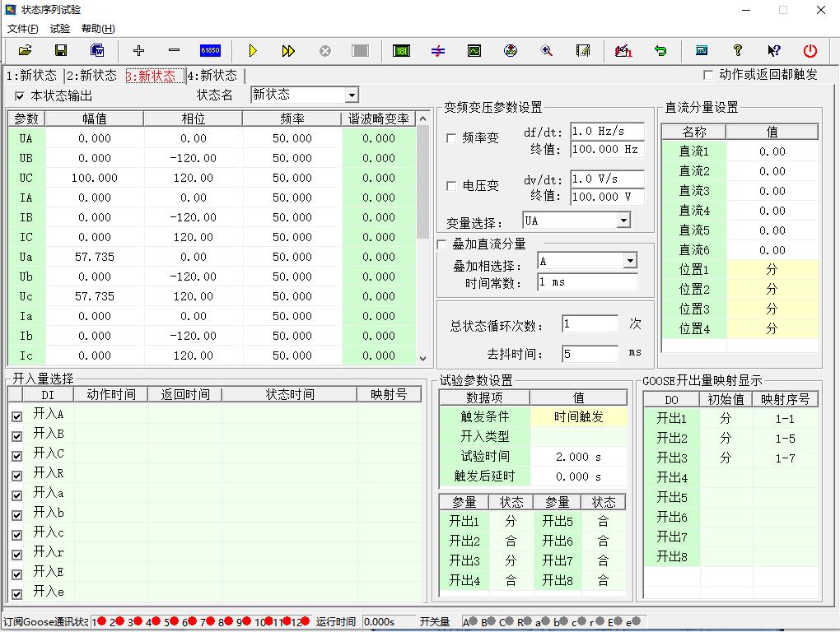Image resolution: width=840 pixels, height=632 pixels.
Task: Click the 去抖时间 input field
Action: click(590, 354)
